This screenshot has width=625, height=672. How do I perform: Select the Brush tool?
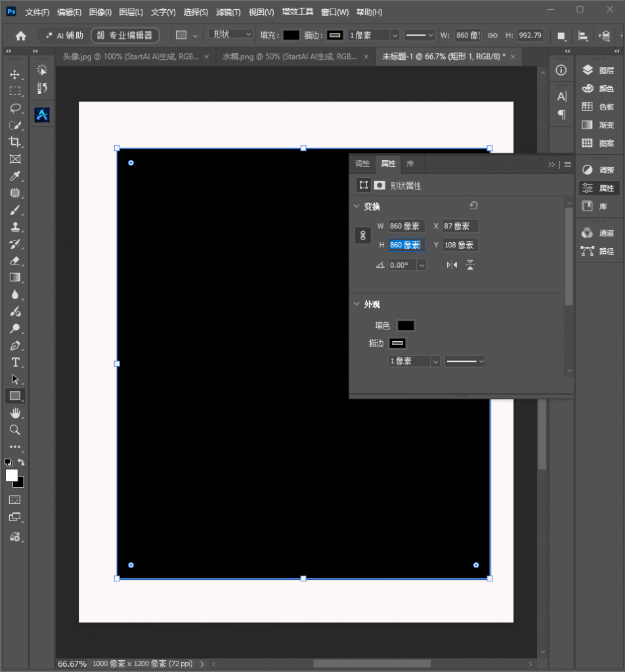[15, 210]
